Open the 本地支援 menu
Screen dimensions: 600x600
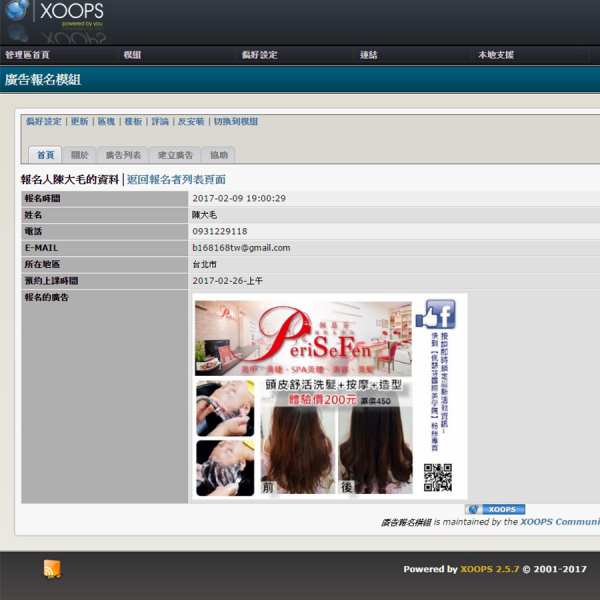tap(496, 55)
